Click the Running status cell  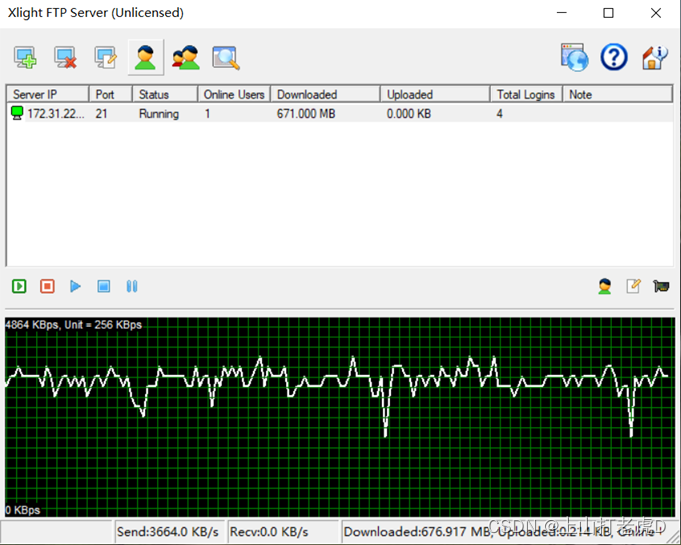point(159,114)
